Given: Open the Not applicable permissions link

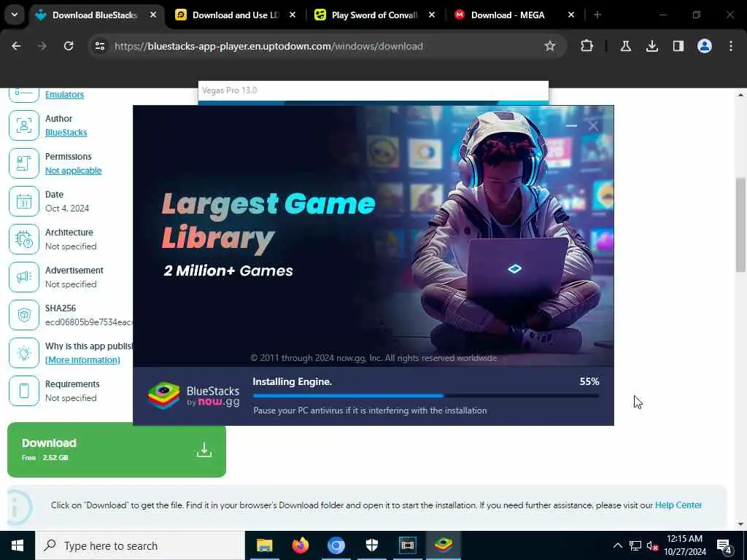Looking at the screenshot, I should click(x=74, y=171).
